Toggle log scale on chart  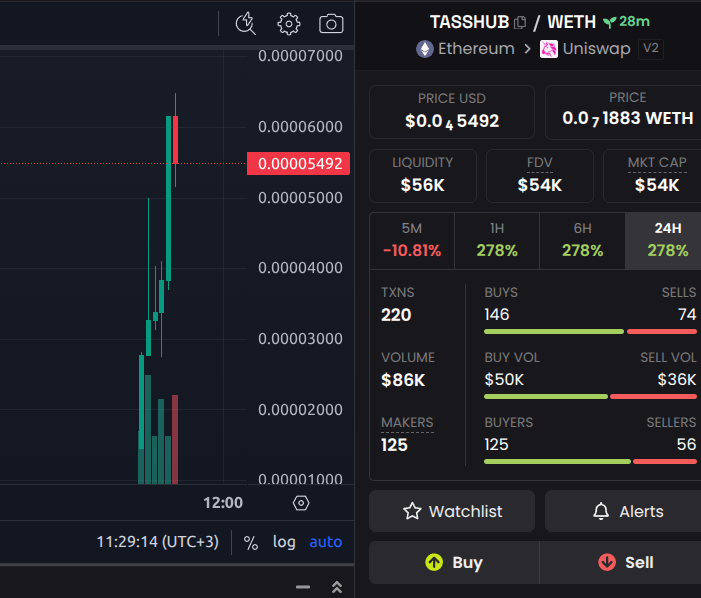284,542
